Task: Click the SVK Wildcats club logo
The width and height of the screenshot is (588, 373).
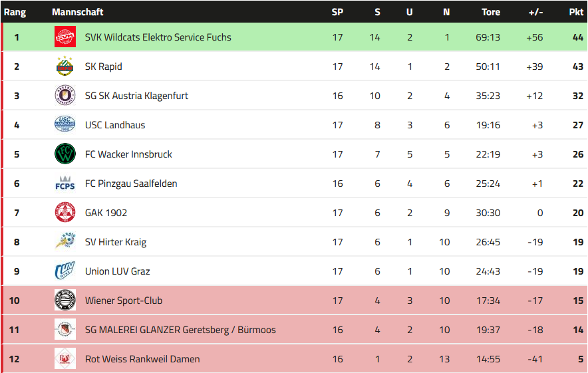Action: (65, 37)
